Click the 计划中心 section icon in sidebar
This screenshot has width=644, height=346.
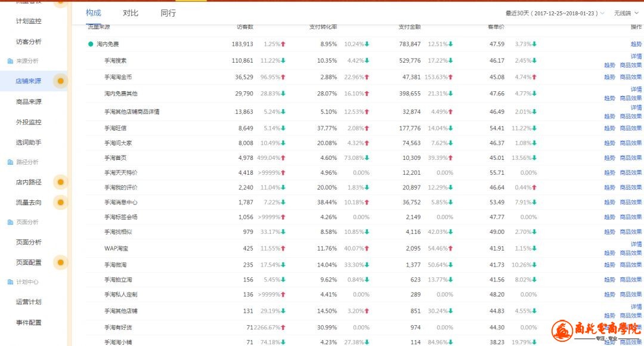(10, 282)
